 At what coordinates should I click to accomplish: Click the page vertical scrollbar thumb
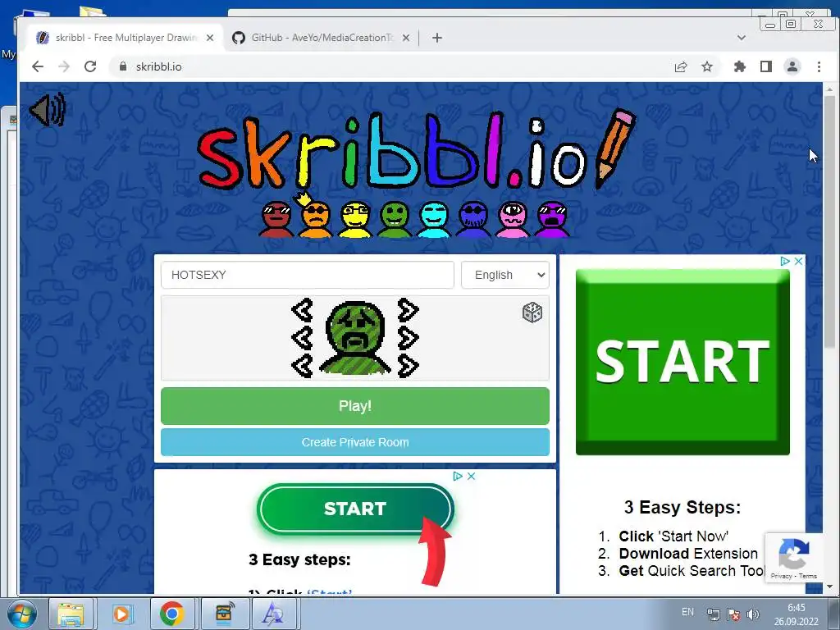click(830, 221)
